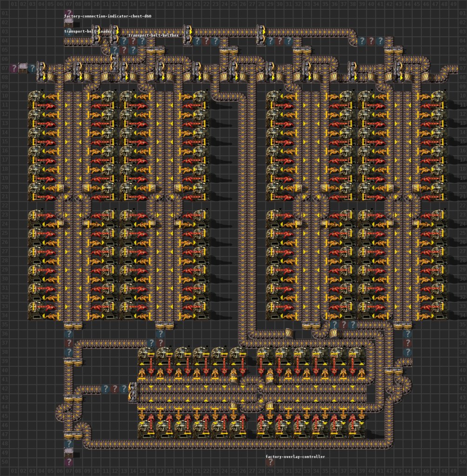This screenshot has height=476, width=467.
Task: Click red question mark at column 17, row 37
Action: [160, 343]
